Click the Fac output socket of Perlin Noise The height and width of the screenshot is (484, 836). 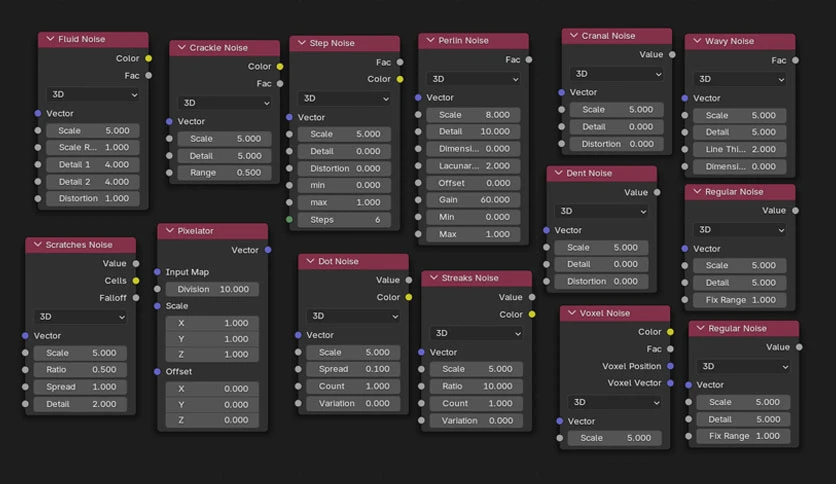click(529, 59)
